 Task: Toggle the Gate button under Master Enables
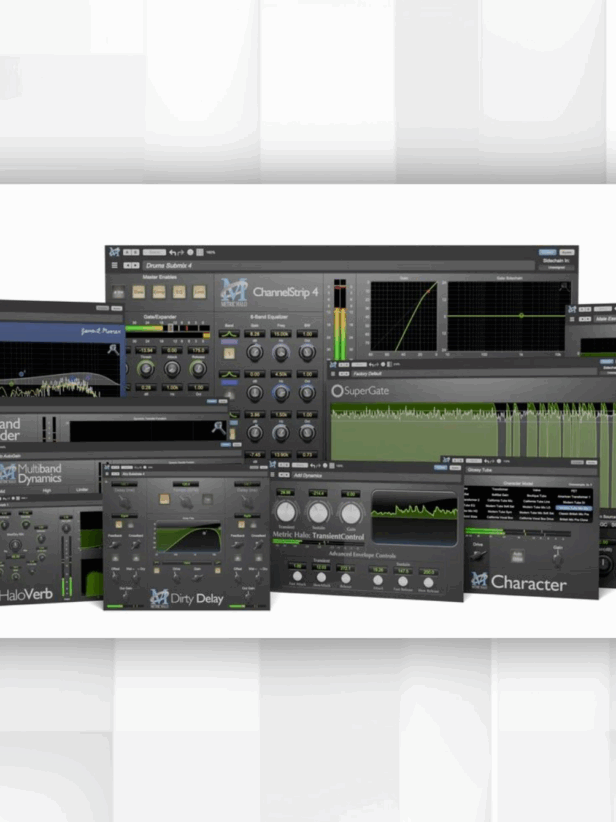point(138,292)
